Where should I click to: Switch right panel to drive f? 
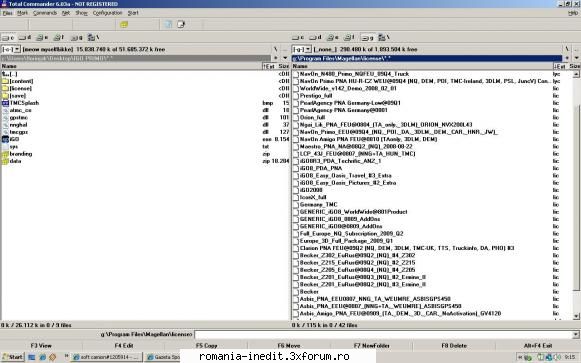click(x=349, y=37)
